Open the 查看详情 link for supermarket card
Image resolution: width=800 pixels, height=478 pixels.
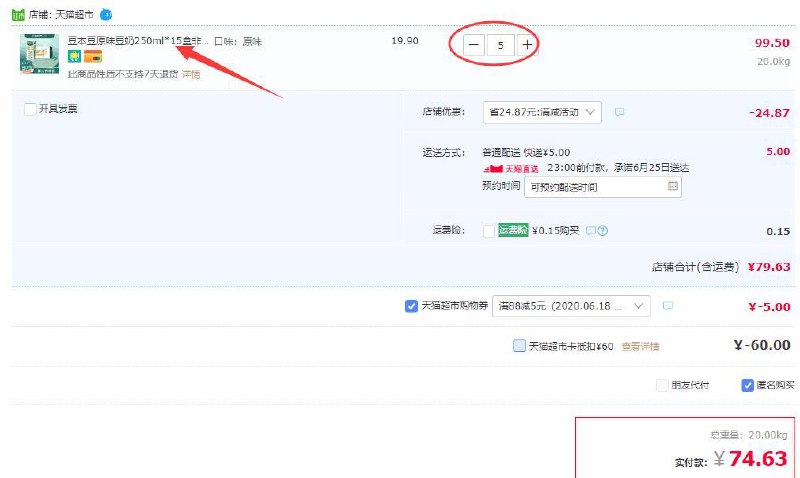[x=640, y=346]
